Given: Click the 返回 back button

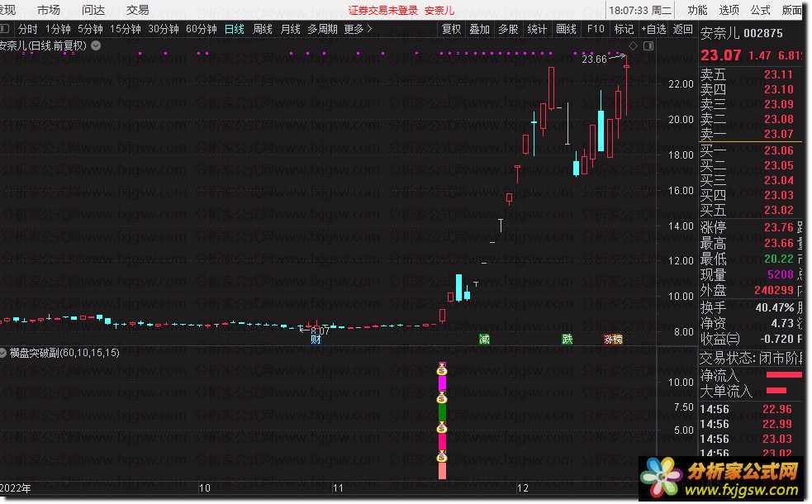Looking at the screenshot, I should [682, 29].
